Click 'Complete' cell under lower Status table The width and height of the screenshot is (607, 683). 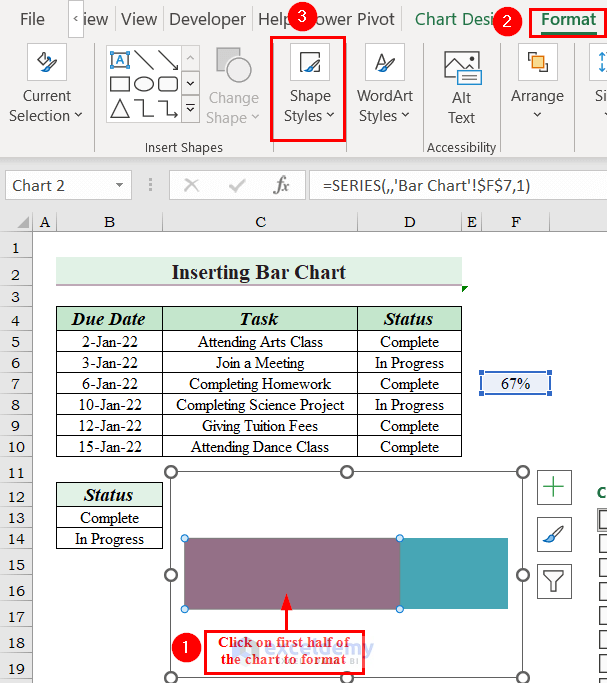tap(109, 517)
